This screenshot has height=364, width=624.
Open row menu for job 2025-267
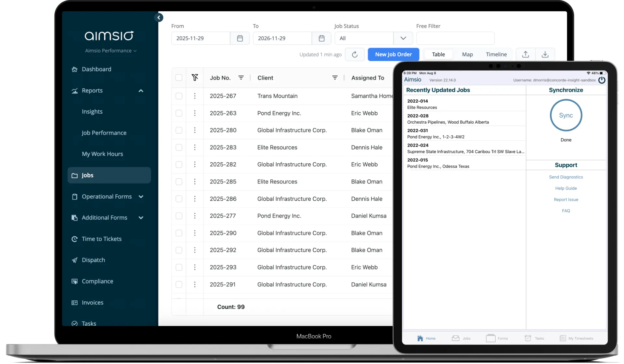pos(195,96)
